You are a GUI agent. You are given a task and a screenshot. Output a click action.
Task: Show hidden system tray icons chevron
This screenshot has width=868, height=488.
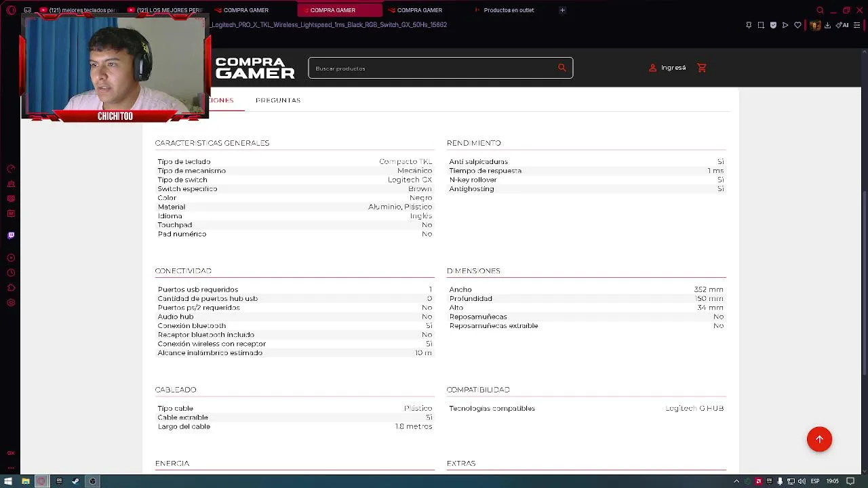click(x=736, y=481)
